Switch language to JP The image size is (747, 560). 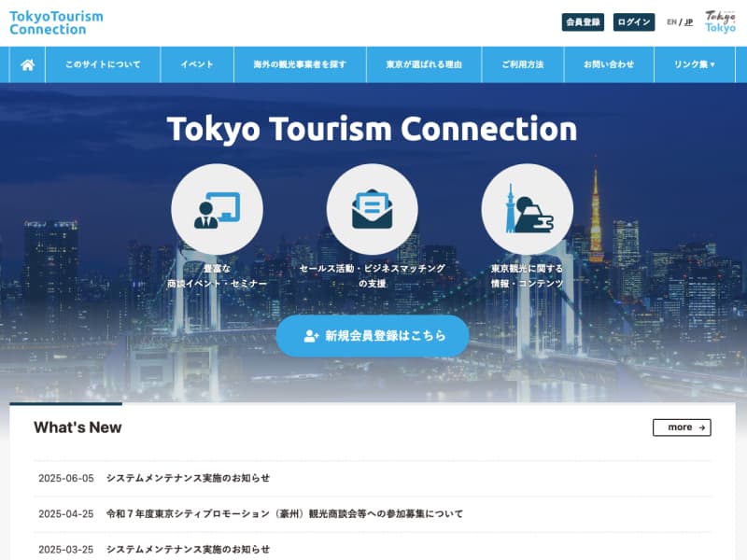tap(688, 21)
